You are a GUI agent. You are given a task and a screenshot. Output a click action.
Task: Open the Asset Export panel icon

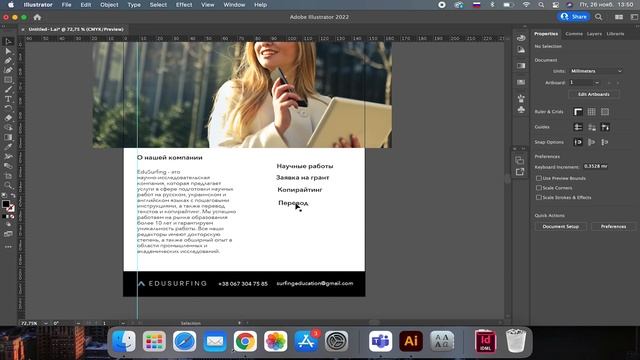coord(520,172)
